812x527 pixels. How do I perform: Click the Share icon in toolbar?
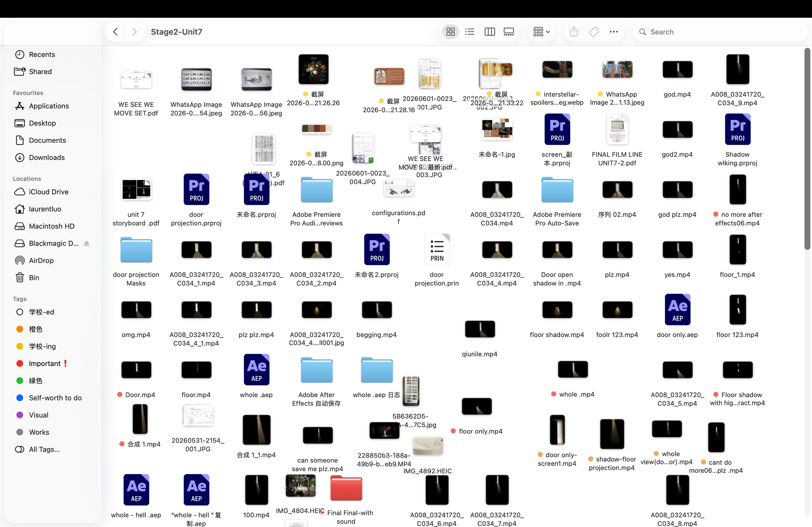[574, 32]
